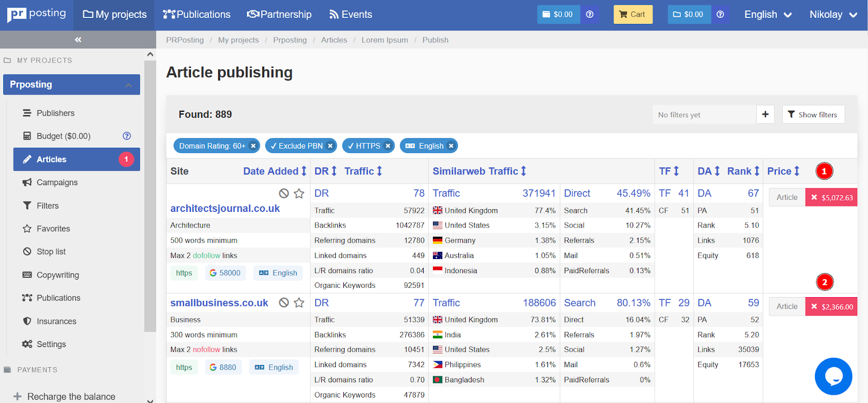
Task: Open Partnership in top navigation
Action: [x=279, y=15]
